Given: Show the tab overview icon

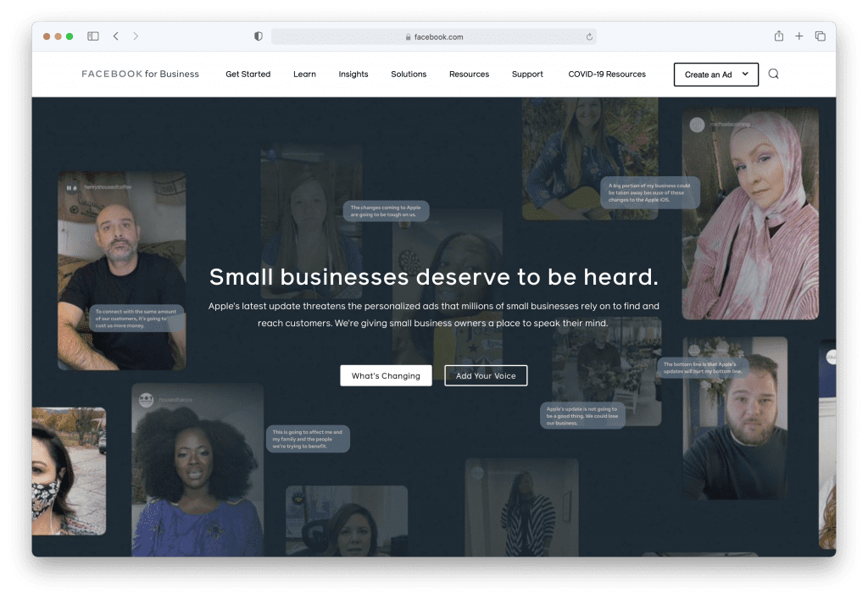Looking at the screenshot, I should click(x=821, y=36).
